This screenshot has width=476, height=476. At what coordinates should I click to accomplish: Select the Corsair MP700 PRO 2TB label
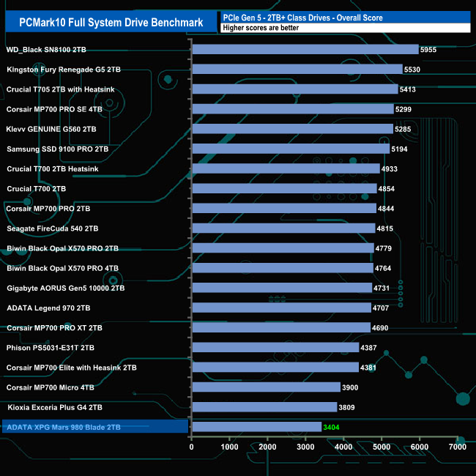tap(48, 209)
